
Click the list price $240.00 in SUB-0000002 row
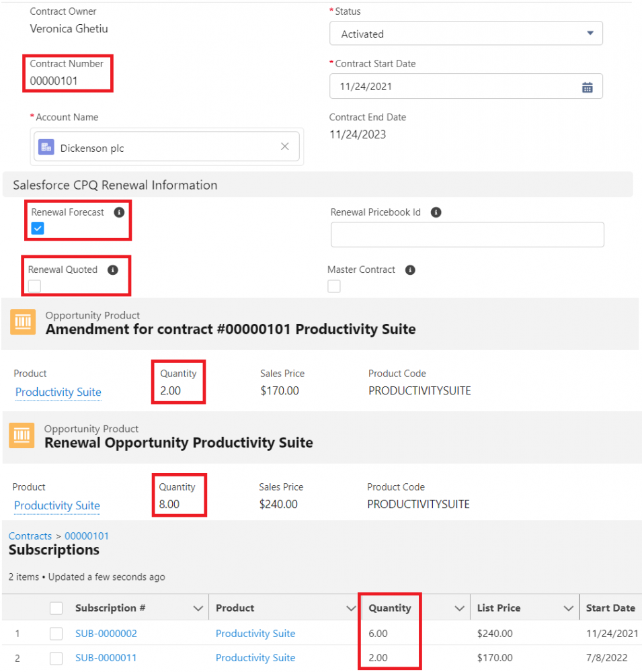point(495,634)
